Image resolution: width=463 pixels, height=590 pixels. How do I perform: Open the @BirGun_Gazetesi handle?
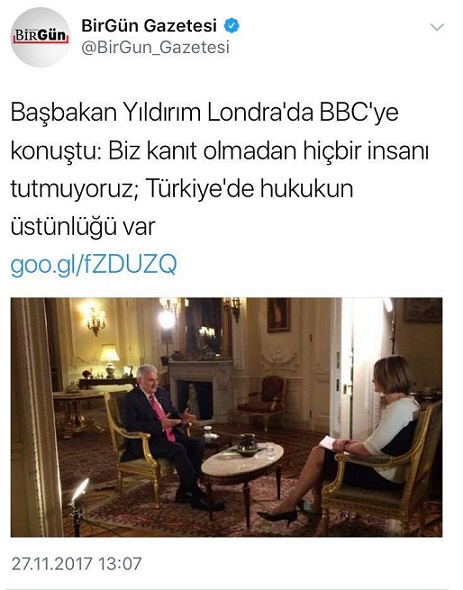[x=155, y=47]
